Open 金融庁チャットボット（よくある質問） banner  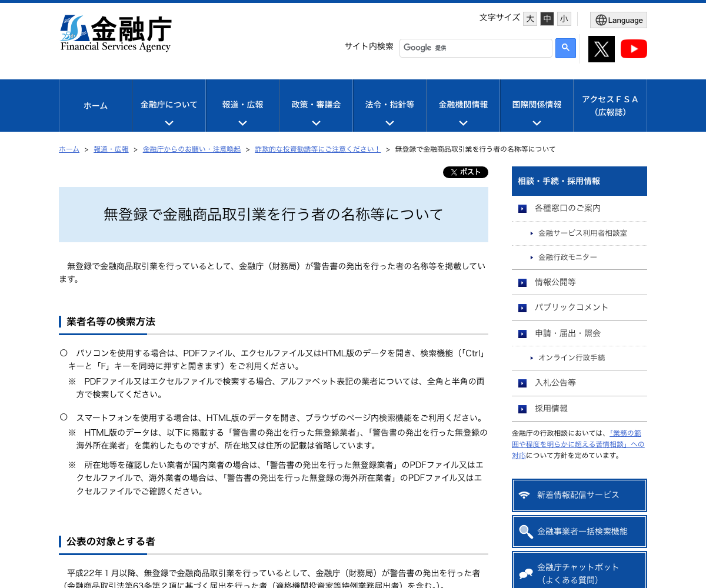click(x=580, y=570)
